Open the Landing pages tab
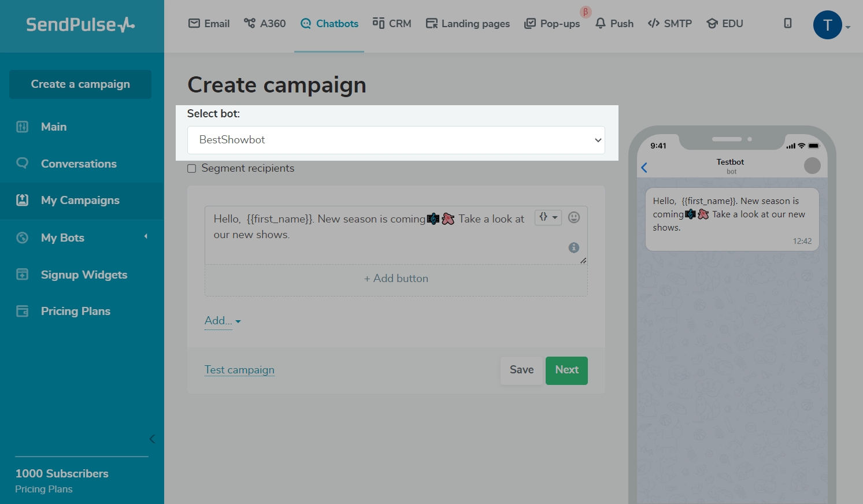 468,24
